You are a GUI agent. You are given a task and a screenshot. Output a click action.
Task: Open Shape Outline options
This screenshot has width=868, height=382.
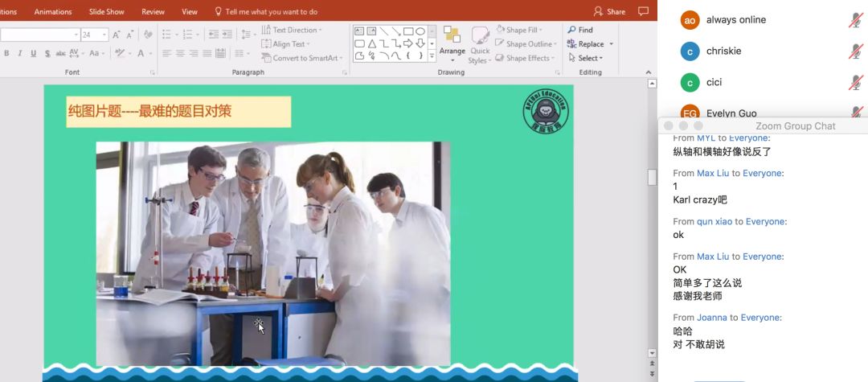pos(526,43)
